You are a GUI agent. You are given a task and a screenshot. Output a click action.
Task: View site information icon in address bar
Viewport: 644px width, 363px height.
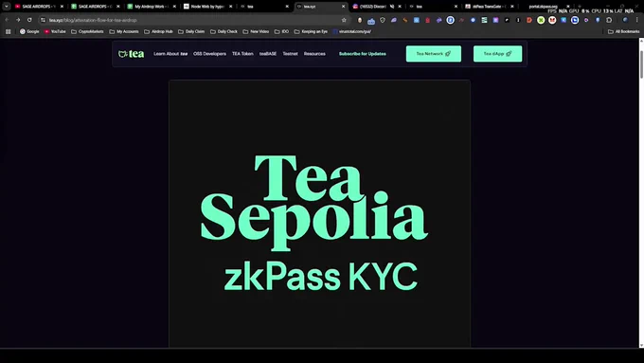(44, 20)
